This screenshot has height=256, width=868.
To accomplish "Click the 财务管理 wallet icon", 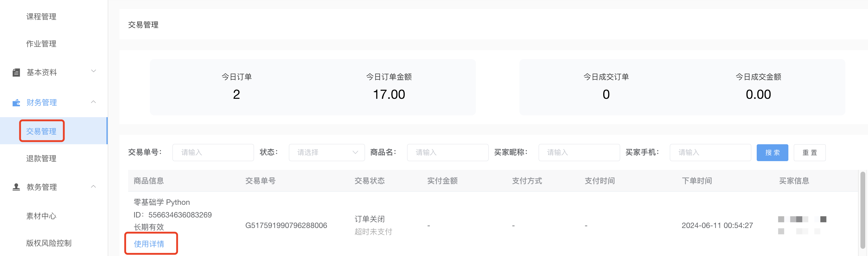I will [x=16, y=103].
